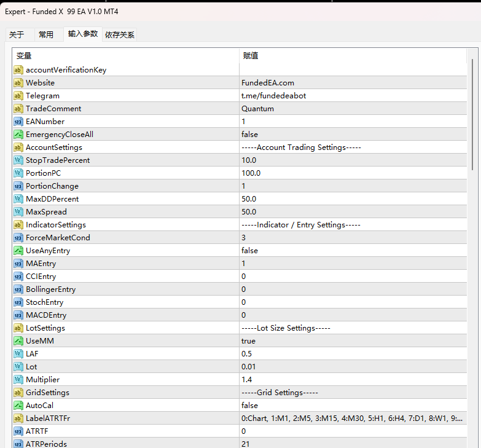This screenshot has height=448, width=481.
Task: Click the string icon beside AccountSettings
Action: point(18,147)
